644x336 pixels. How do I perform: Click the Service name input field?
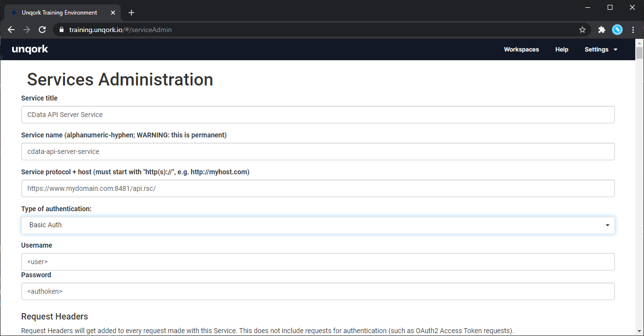coord(318,151)
